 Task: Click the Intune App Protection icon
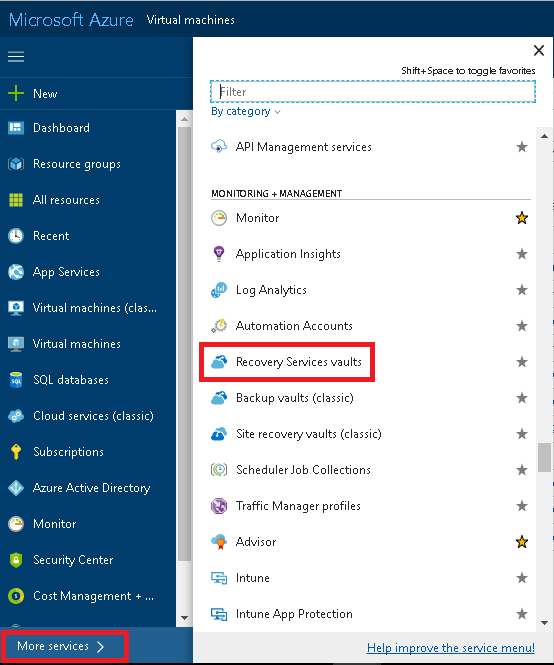tap(219, 614)
